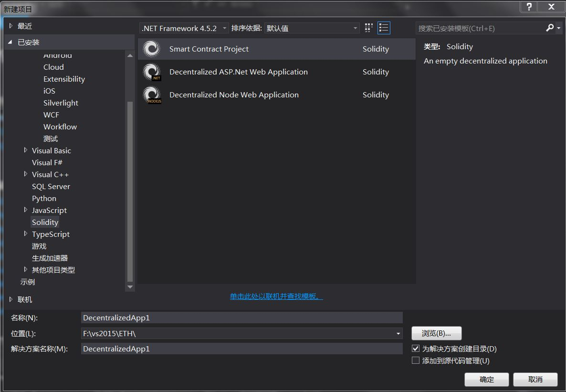The height and width of the screenshot is (392, 566).
Task: Click the Smart Contract Project name text
Action: [209, 49]
